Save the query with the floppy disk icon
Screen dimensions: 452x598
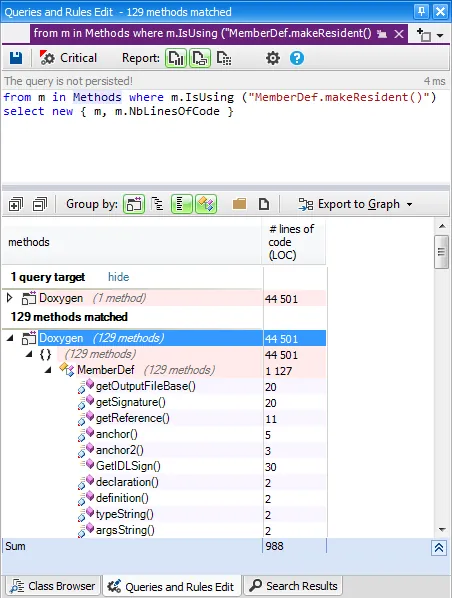pyautogui.click(x=16, y=58)
